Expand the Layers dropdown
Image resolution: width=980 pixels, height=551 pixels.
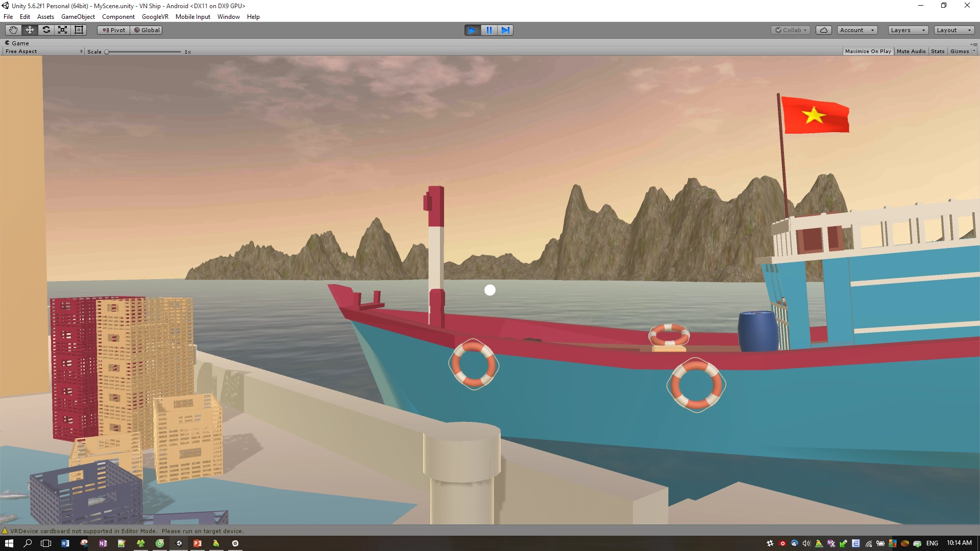pyautogui.click(x=908, y=30)
